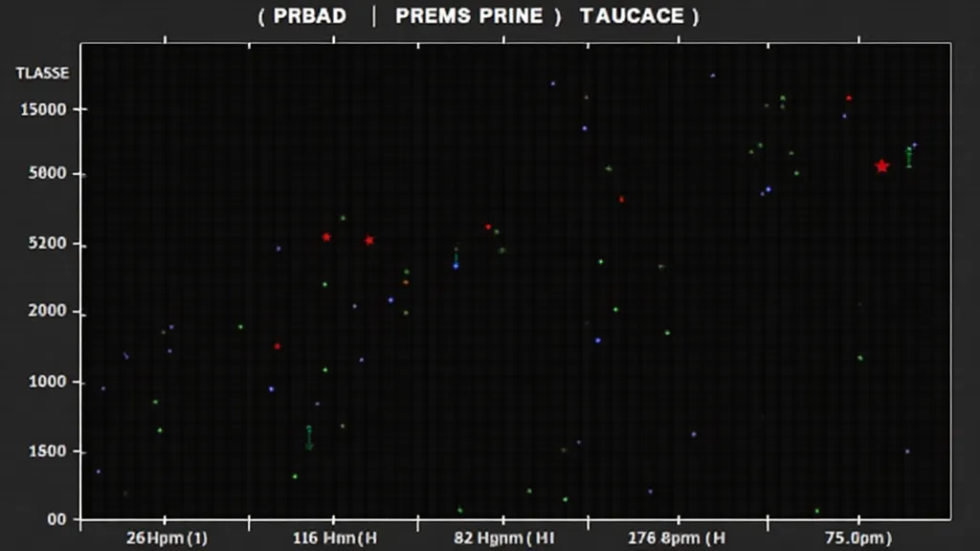Click the 75.0pm) x-axis label

(858, 538)
